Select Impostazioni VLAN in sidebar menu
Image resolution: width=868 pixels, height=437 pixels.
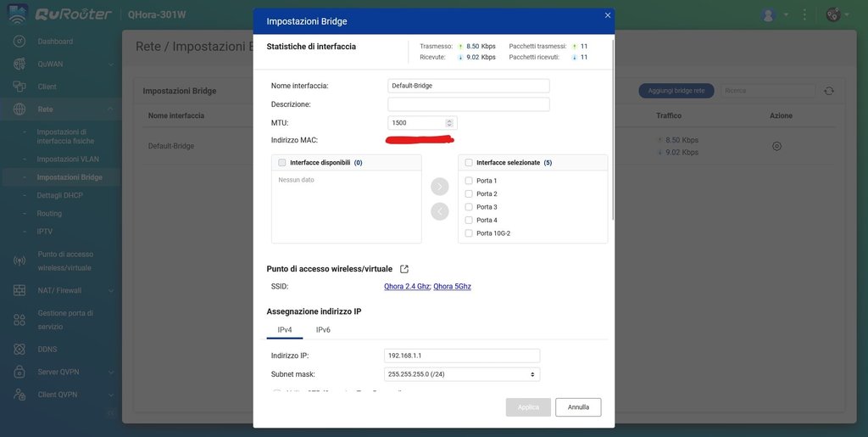point(68,159)
